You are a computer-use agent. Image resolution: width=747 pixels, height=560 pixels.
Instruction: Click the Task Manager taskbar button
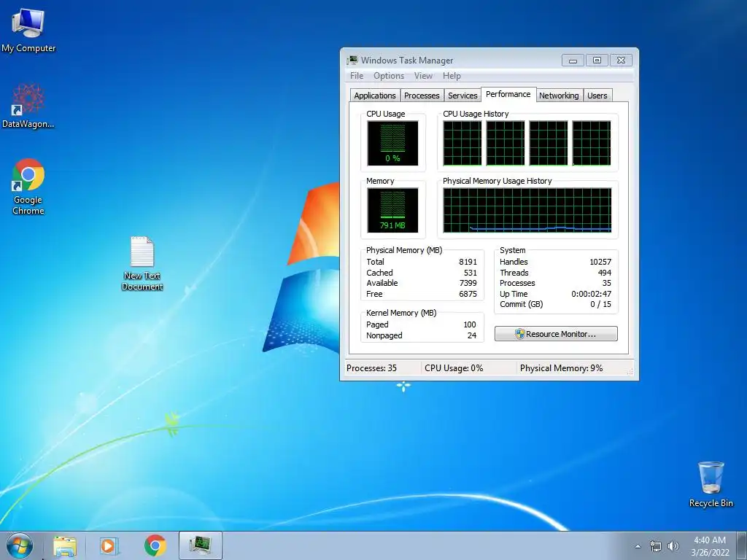(x=201, y=545)
